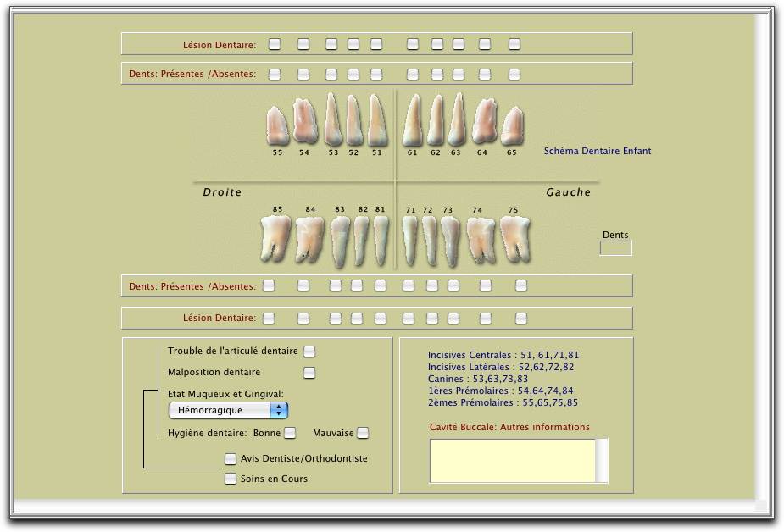Click Etat Muqueux et Gingival label
The image size is (784, 532).
[x=225, y=394]
